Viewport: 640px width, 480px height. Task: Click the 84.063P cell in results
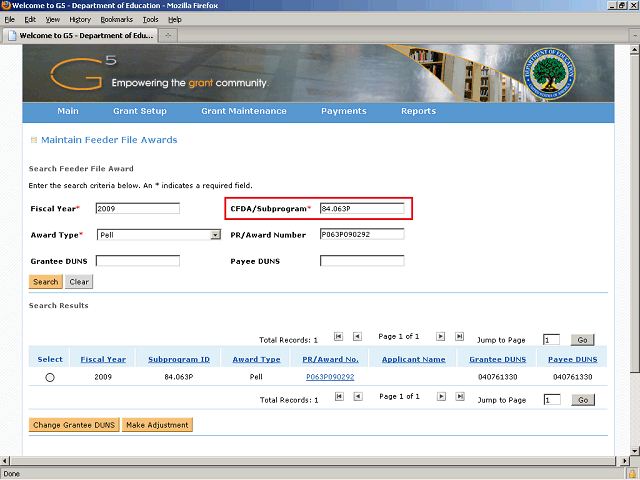(179, 377)
